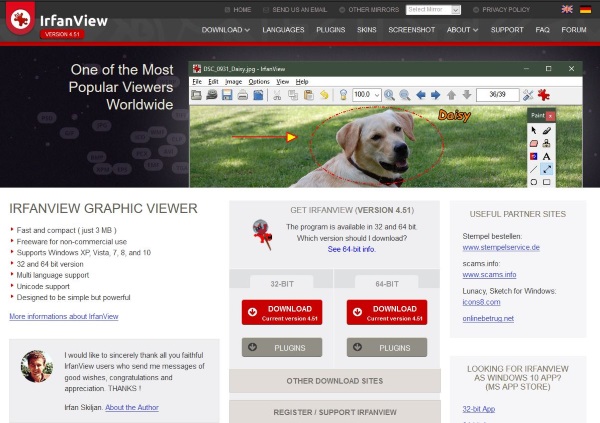This screenshot has height=423, width=600.
Task: Click the gray up arrow toolbar icon
Action: (452, 95)
